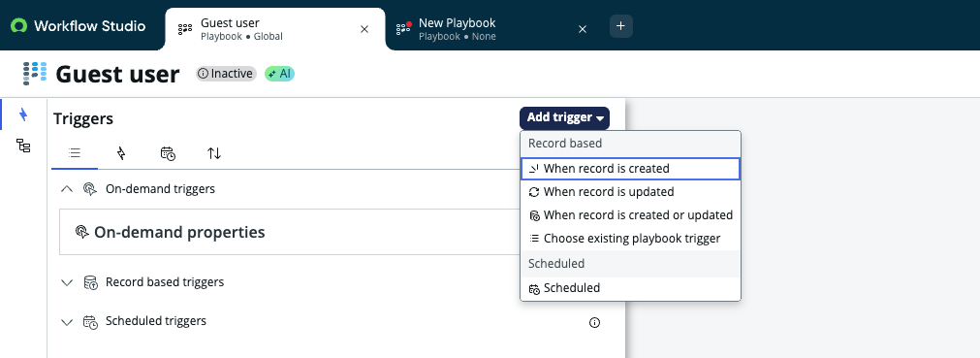This screenshot has width=980, height=358.
Task: Click the Workflow Studio logo icon
Action: point(19,25)
